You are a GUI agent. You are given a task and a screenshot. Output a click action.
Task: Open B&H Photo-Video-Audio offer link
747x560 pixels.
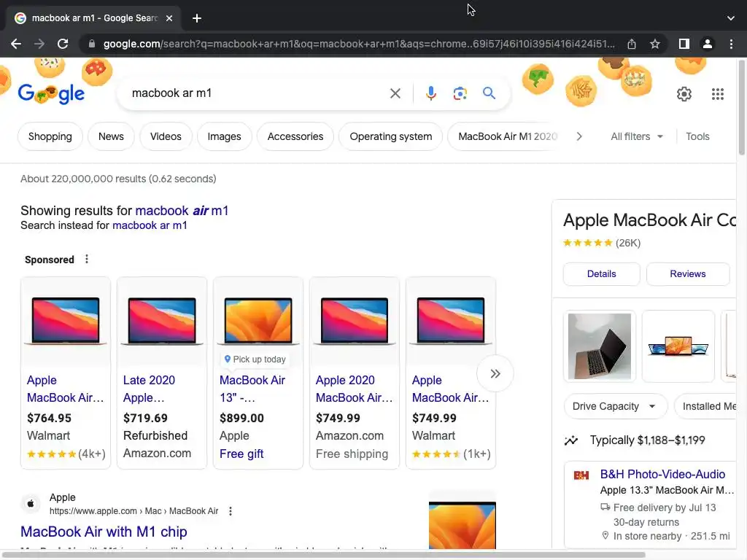662,474
